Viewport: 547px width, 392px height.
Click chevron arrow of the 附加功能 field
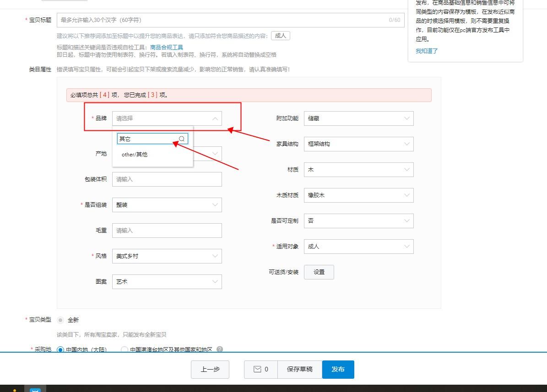[407, 118]
